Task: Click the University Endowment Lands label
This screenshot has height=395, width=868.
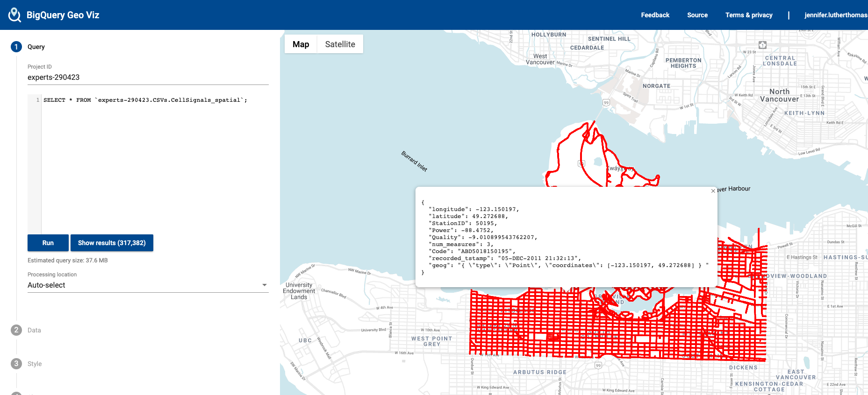Action: pos(299,291)
